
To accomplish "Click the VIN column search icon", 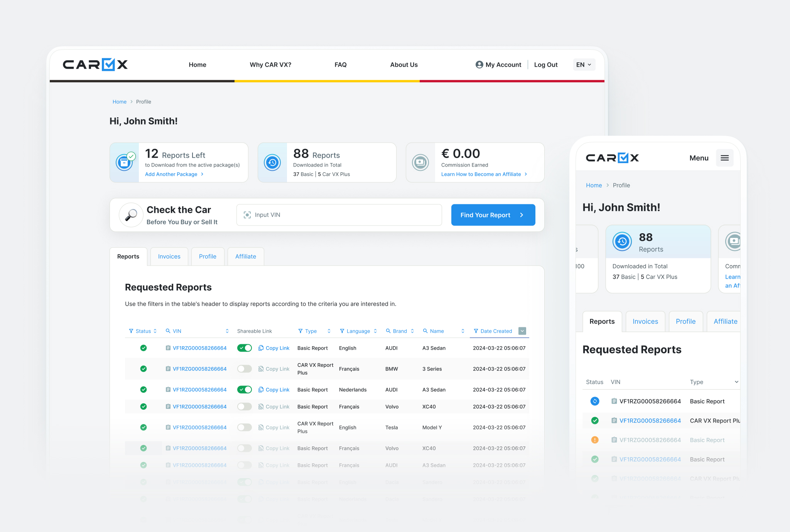I will [168, 331].
